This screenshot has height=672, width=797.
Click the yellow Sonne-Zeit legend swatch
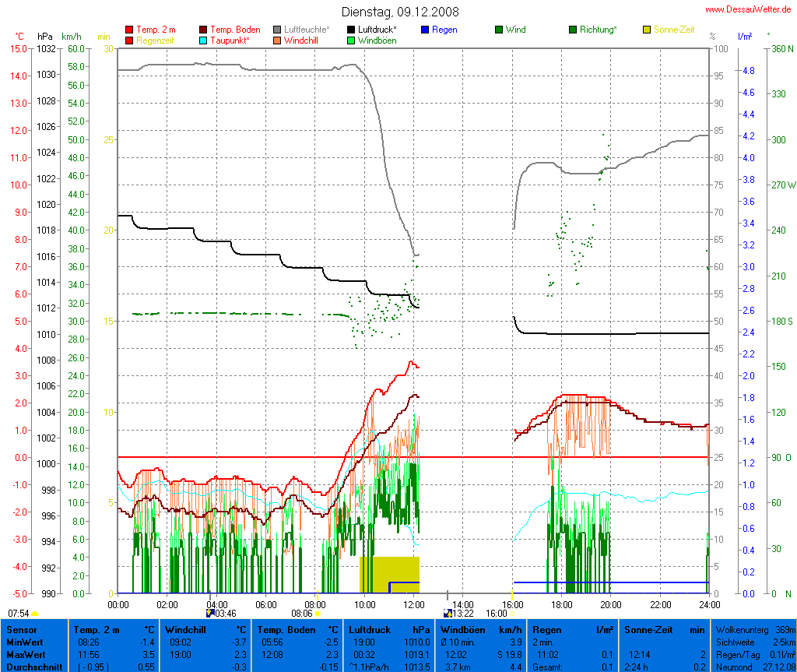click(647, 30)
